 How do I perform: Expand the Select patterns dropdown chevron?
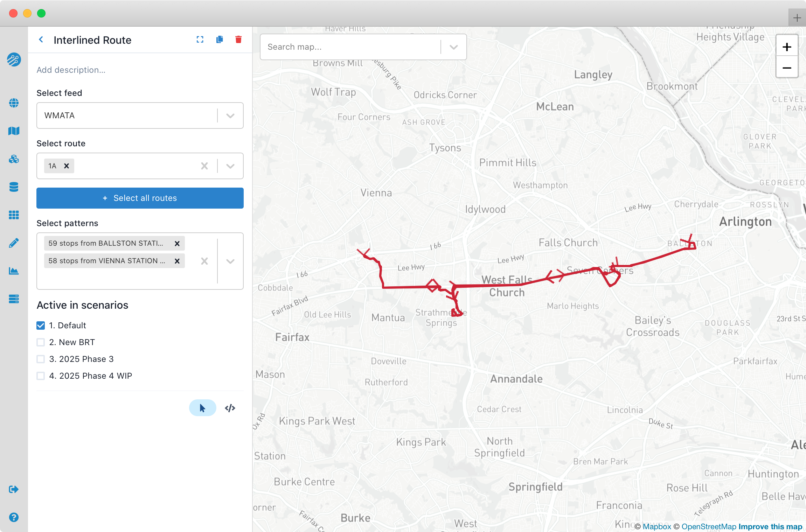(230, 261)
